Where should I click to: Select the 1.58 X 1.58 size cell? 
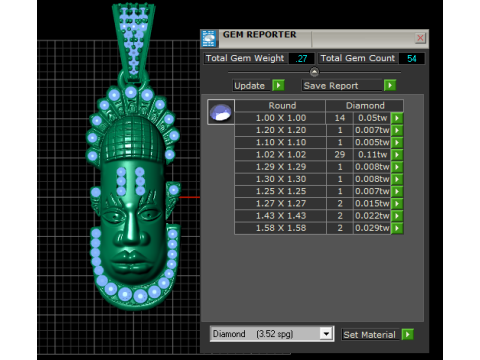pos(280,228)
